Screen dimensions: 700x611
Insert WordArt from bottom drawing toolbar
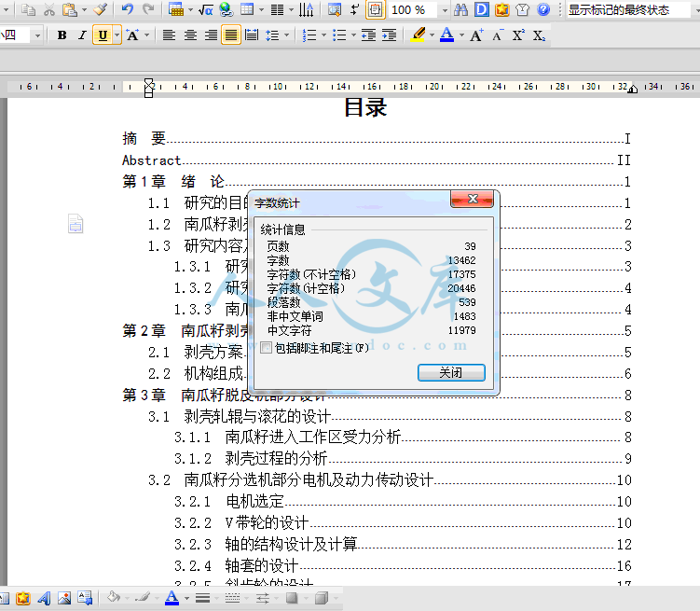pyautogui.click(x=44, y=598)
